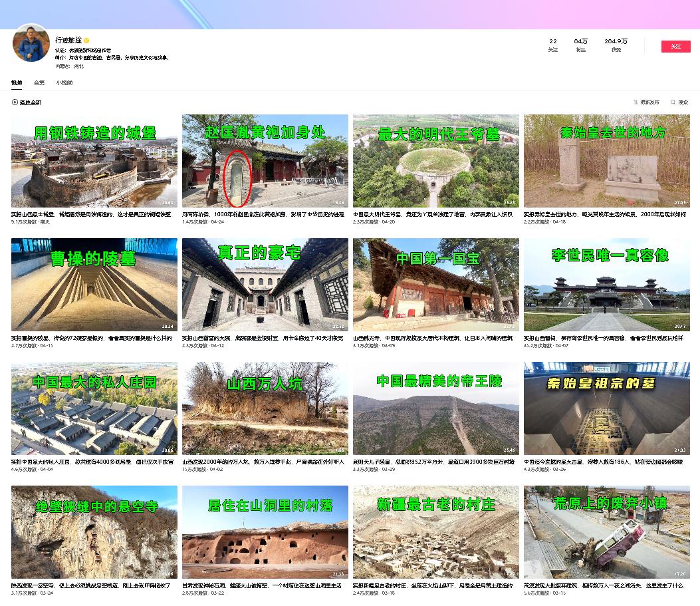Switch to the 合集 tab
This screenshot has width=700, height=606.
39,83
